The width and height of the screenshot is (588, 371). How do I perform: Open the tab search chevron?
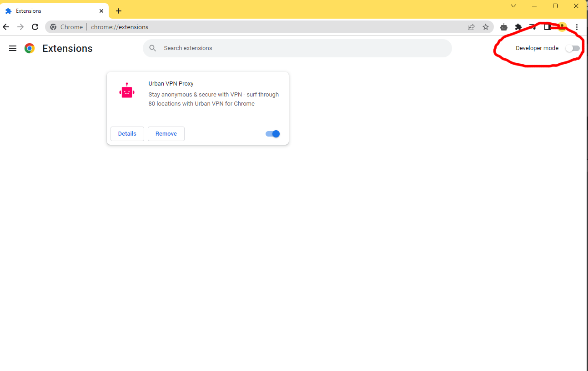513,6
